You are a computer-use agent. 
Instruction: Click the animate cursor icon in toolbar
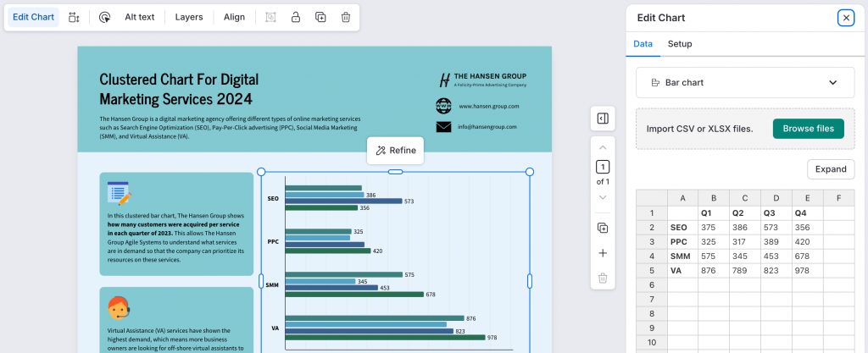(104, 17)
